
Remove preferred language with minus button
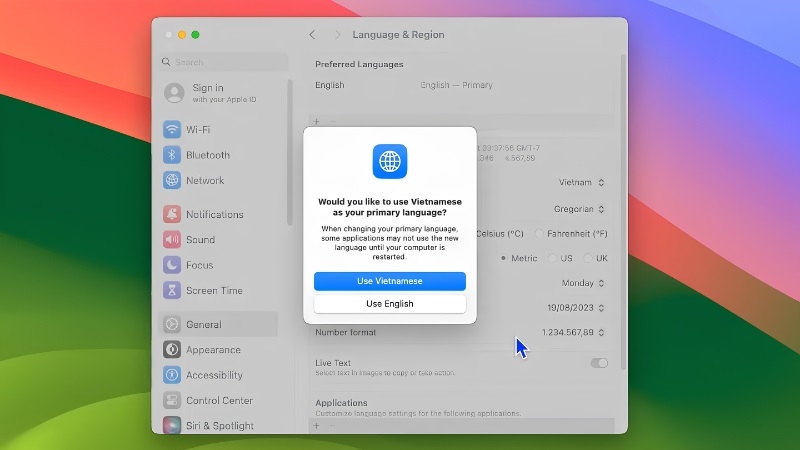click(x=333, y=121)
